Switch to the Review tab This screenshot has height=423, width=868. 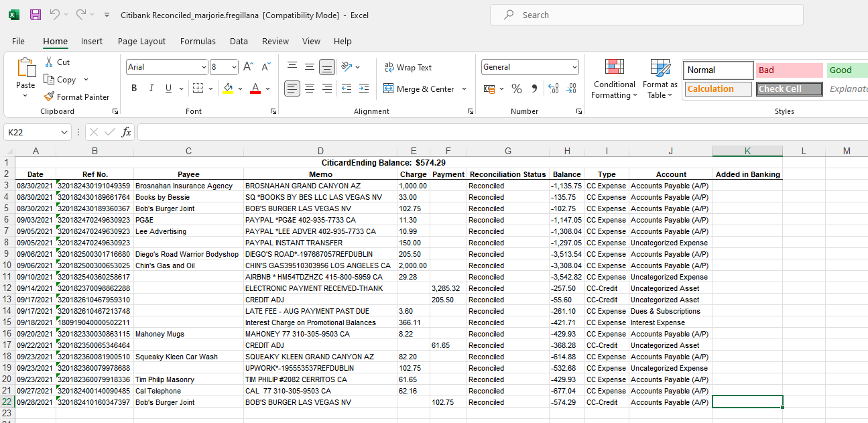[275, 41]
